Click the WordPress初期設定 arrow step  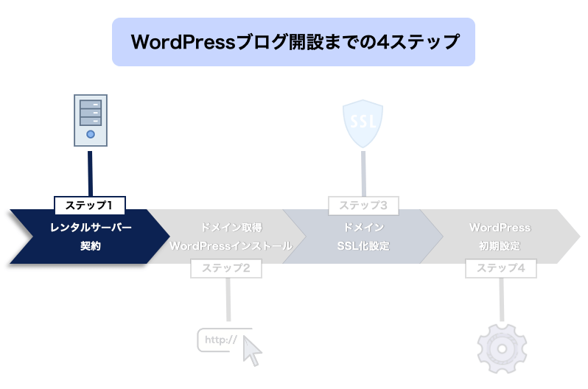click(500, 236)
